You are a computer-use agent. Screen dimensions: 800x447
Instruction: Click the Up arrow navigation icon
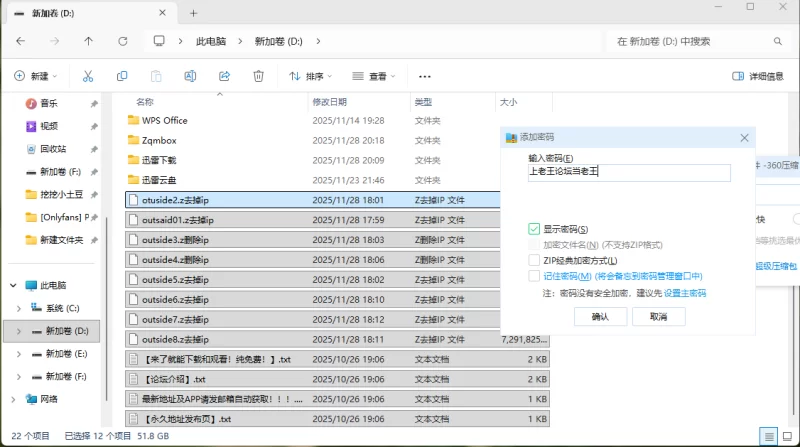click(88, 41)
